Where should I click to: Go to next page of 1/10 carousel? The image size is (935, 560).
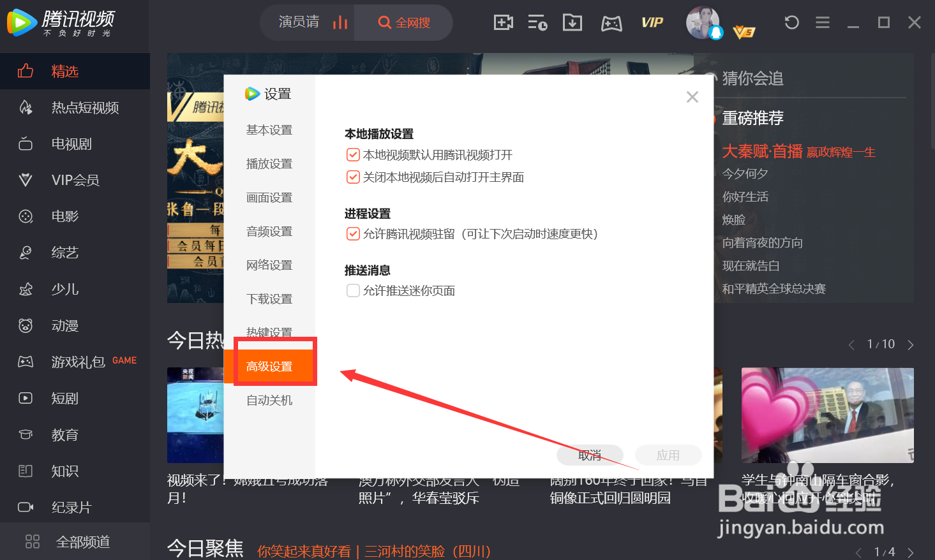[x=910, y=344]
